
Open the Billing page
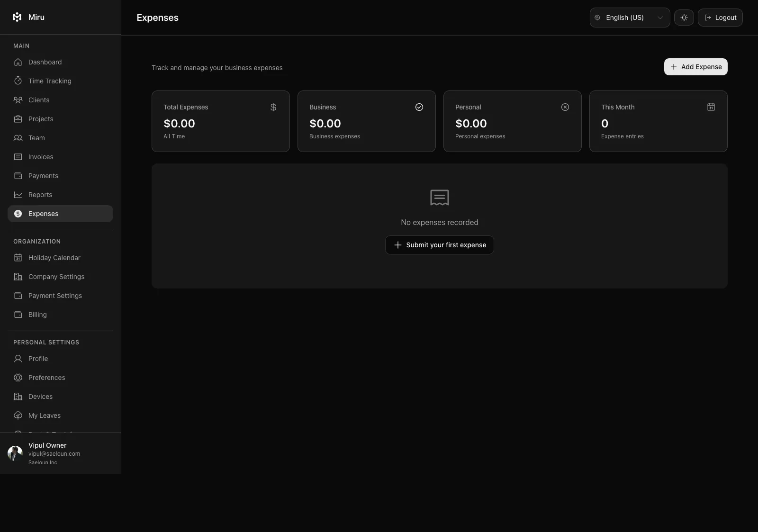pos(60,315)
